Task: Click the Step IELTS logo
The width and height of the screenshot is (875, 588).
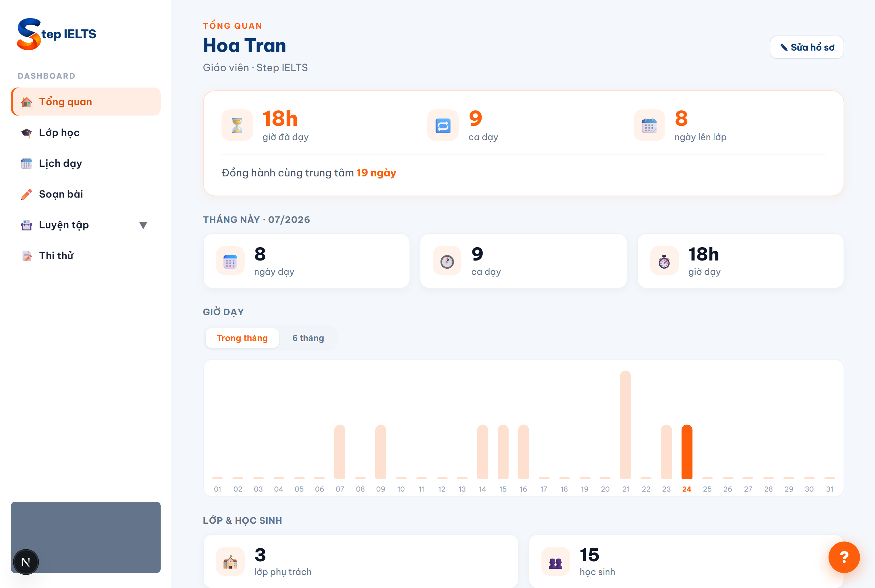Action: (56, 34)
